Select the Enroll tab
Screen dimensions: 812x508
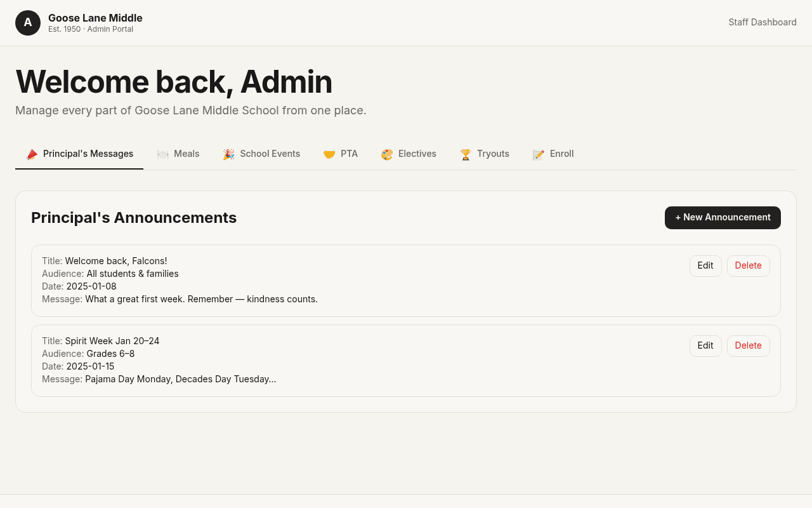click(x=553, y=154)
